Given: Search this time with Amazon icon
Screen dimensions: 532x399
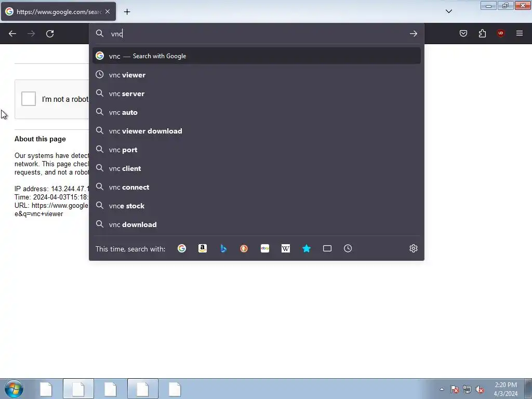Looking at the screenshot, I should point(203,248).
